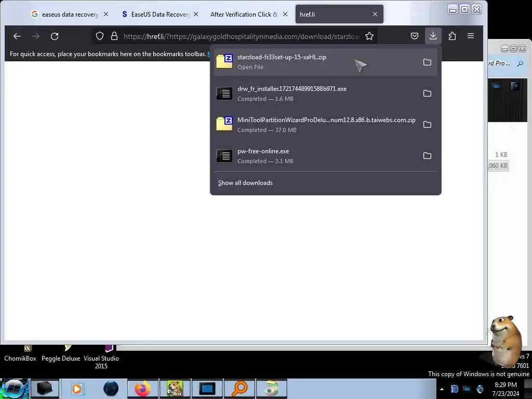This screenshot has height=399, width=532.
Task: Open ChomikBox taskbar icon
Action: tap(175, 389)
